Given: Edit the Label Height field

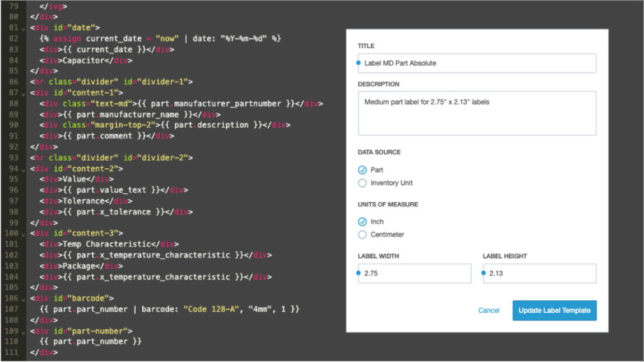Looking at the screenshot, I should coord(539,274).
